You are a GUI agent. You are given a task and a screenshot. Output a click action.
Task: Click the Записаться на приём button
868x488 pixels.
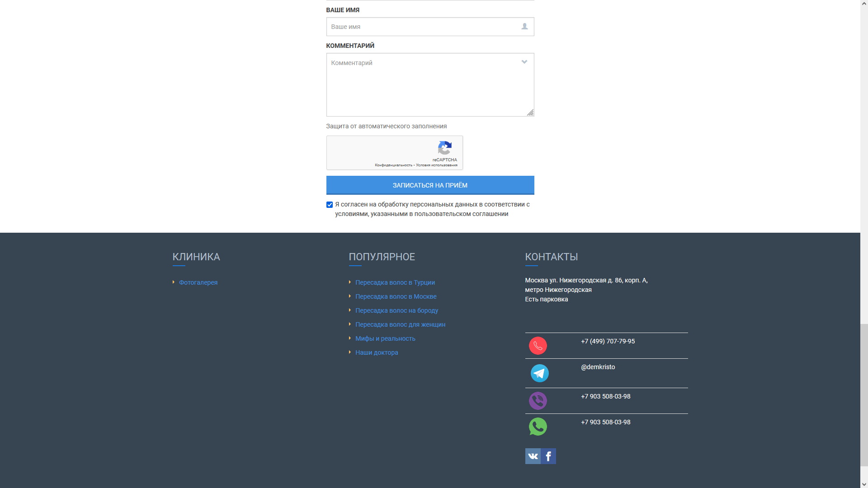click(x=430, y=185)
